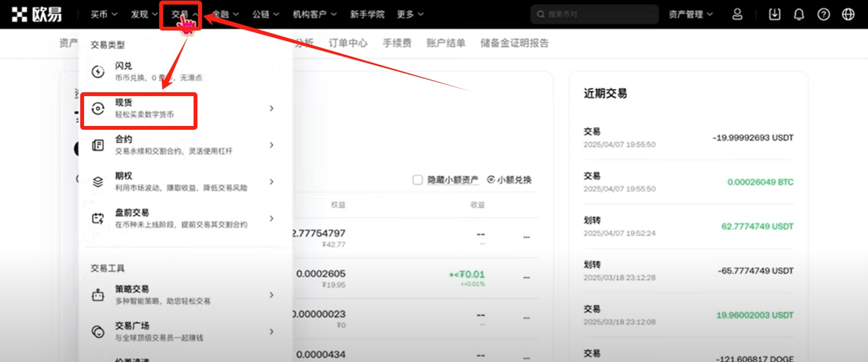Click the download app icon
The width and height of the screenshot is (868, 362).
(774, 14)
